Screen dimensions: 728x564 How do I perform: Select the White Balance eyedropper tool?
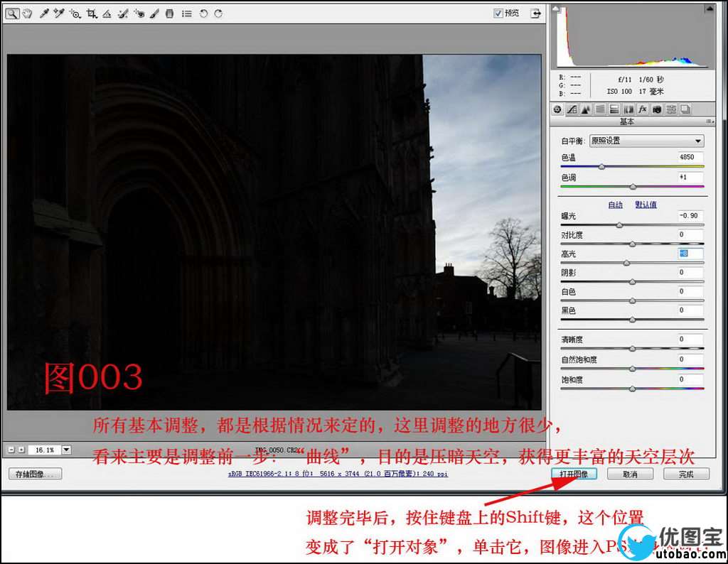44,13
